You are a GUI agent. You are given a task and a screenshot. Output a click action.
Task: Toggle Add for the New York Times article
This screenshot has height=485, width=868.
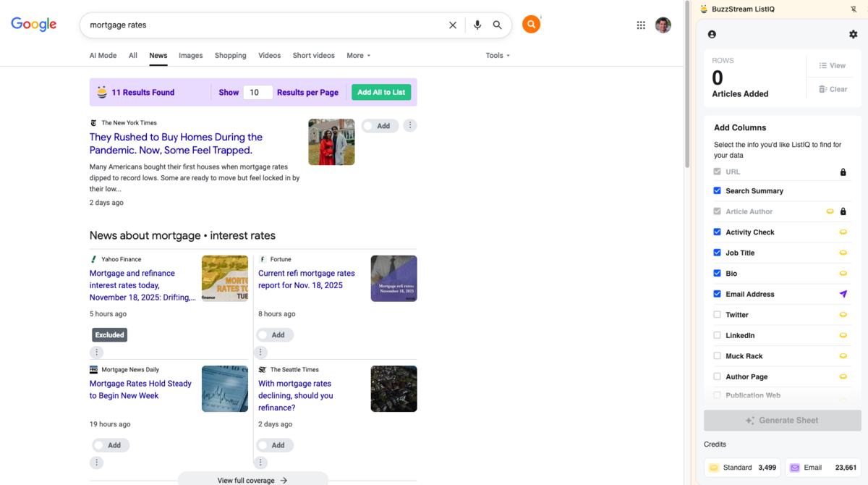coord(380,126)
